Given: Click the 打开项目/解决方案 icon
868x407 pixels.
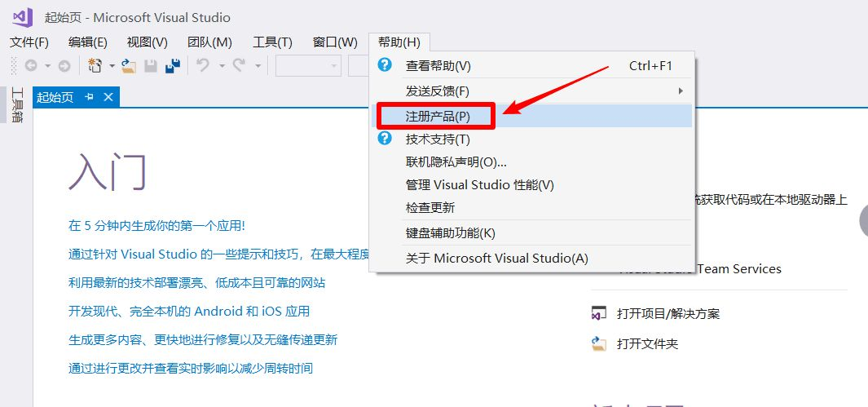Looking at the screenshot, I should pyautogui.click(x=599, y=313).
